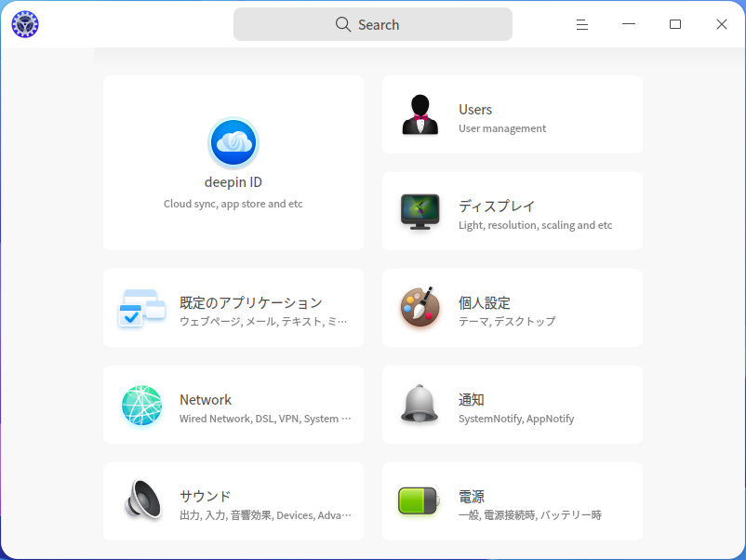Open the deepin ID cloud icon
Viewport: 746px width, 560px height.
[233, 142]
